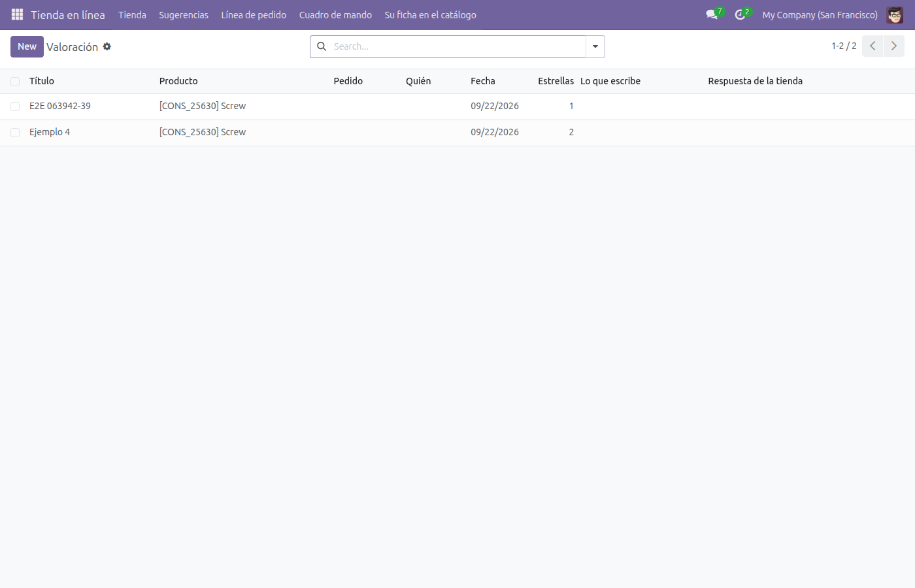Image resolution: width=915 pixels, height=588 pixels.
Task: Click the product cell of E2E 063942-39
Action: 203,106
